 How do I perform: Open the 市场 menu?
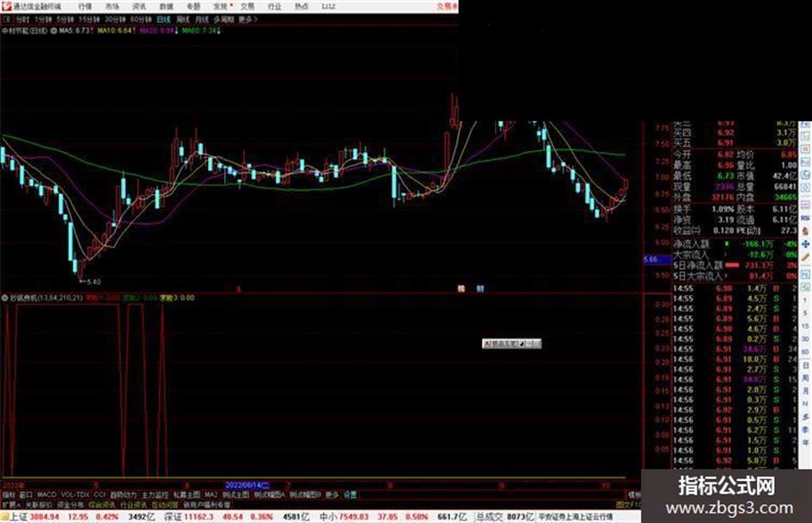pyautogui.click(x=112, y=7)
